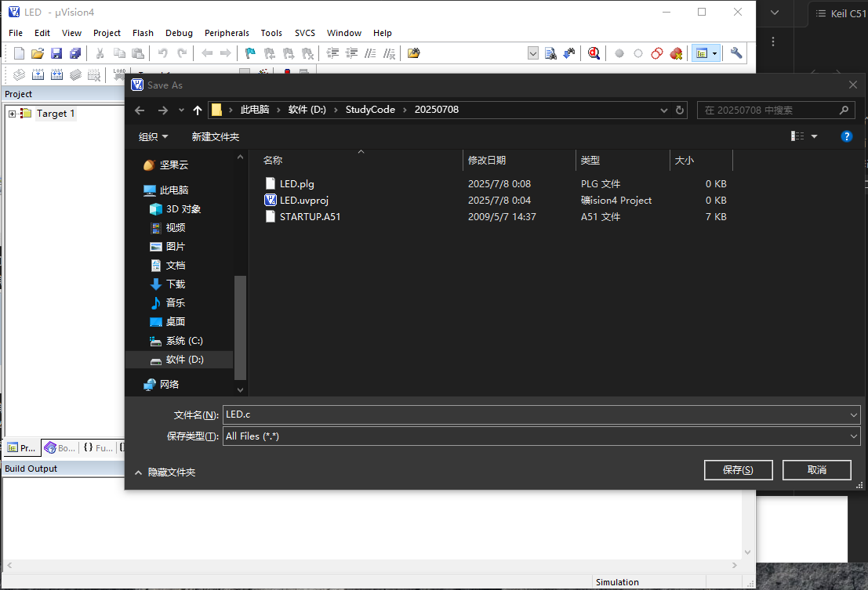
Task: Expand the Target 1 tree node
Action: tap(13, 114)
